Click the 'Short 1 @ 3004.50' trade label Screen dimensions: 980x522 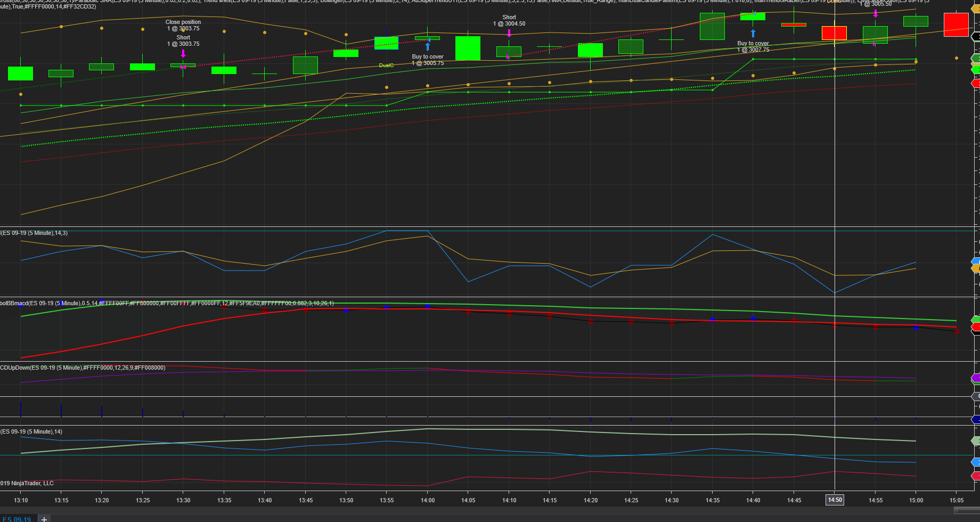point(509,20)
